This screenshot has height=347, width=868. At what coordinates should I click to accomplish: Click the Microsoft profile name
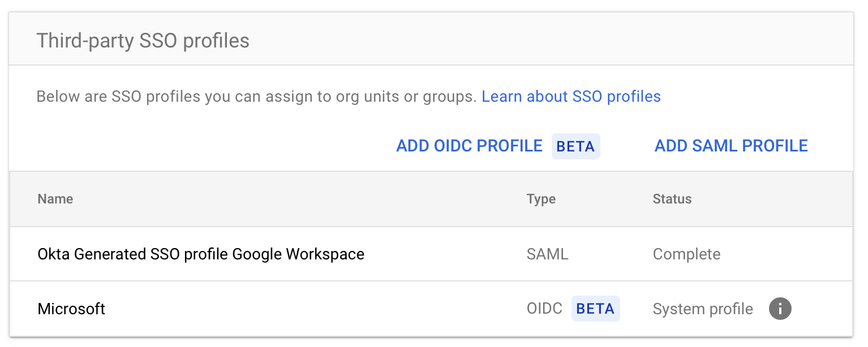pos(71,309)
